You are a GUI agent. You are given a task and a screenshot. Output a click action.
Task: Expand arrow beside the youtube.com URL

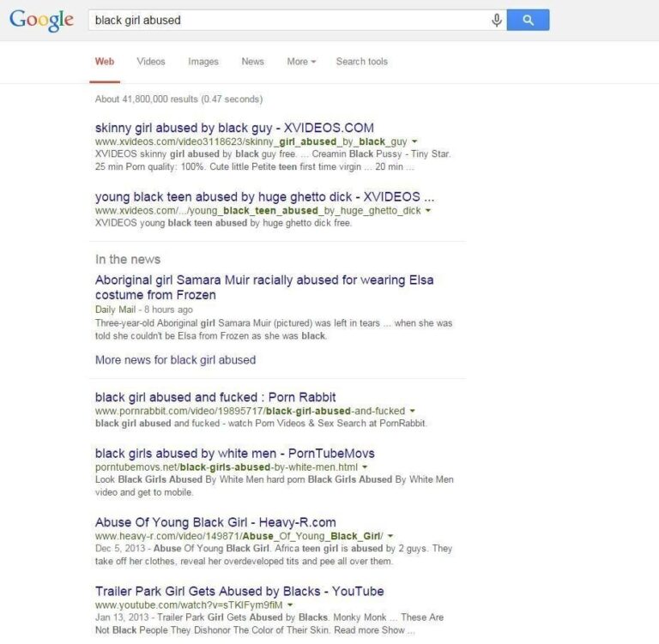[x=290, y=605]
